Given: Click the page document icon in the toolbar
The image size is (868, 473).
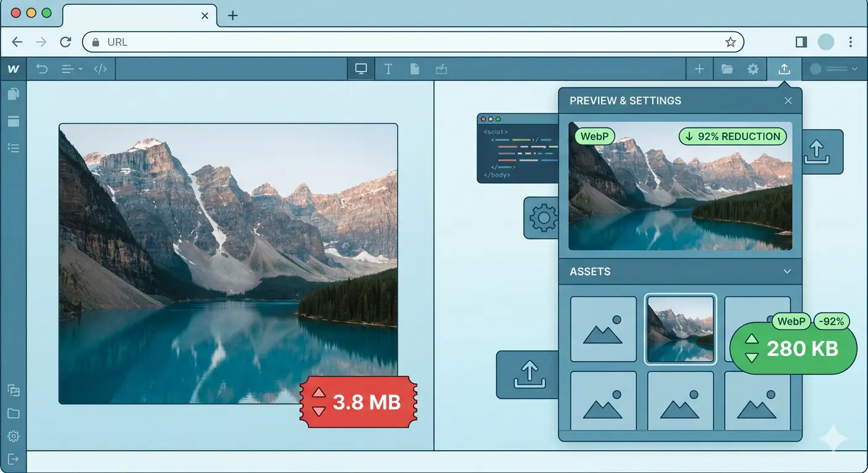Looking at the screenshot, I should [x=414, y=69].
